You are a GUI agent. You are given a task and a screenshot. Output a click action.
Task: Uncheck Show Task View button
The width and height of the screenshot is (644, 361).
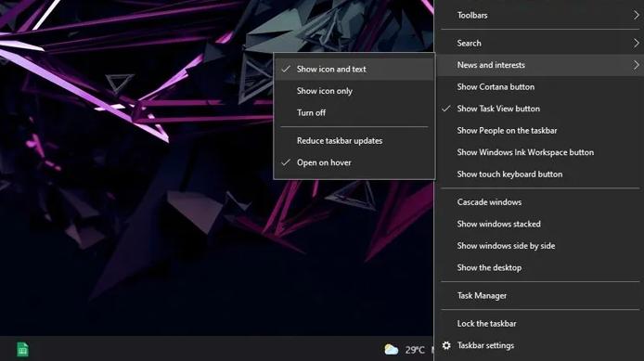point(540,109)
